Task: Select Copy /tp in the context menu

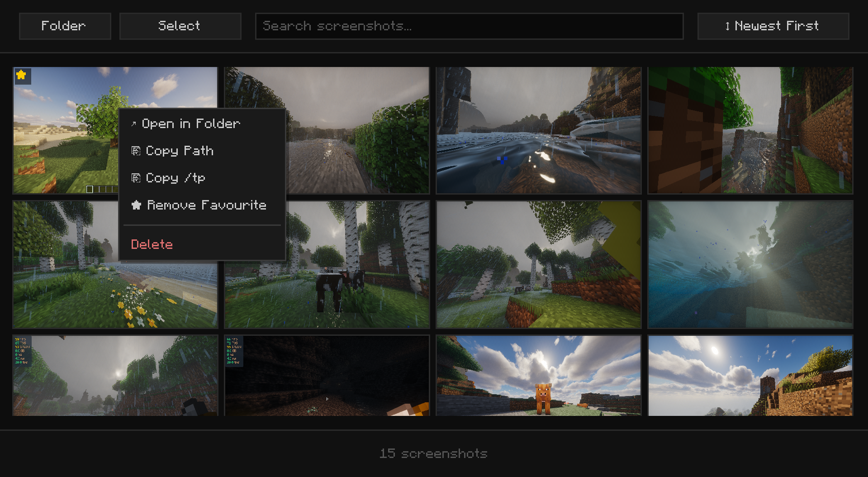Action: pyautogui.click(x=202, y=178)
